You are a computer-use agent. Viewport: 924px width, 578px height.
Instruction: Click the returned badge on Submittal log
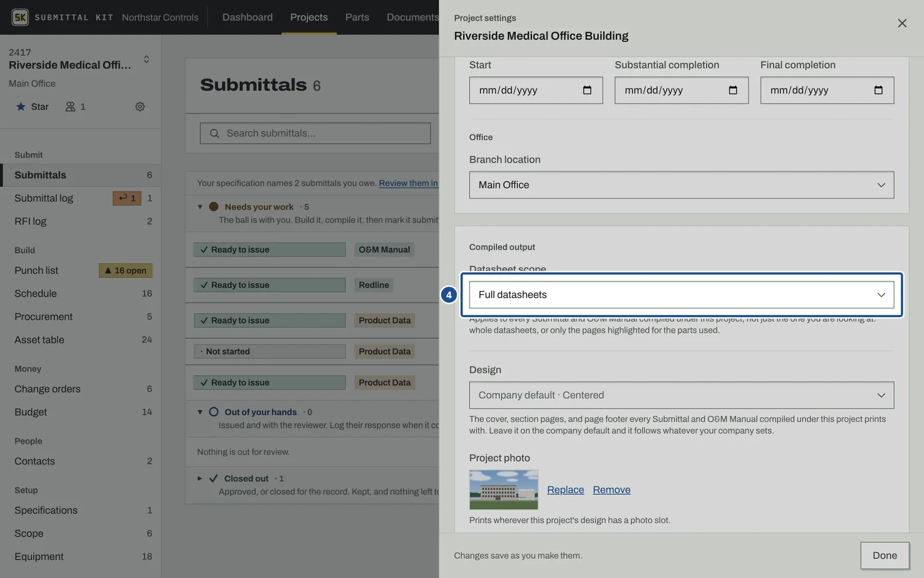(x=127, y=198)
